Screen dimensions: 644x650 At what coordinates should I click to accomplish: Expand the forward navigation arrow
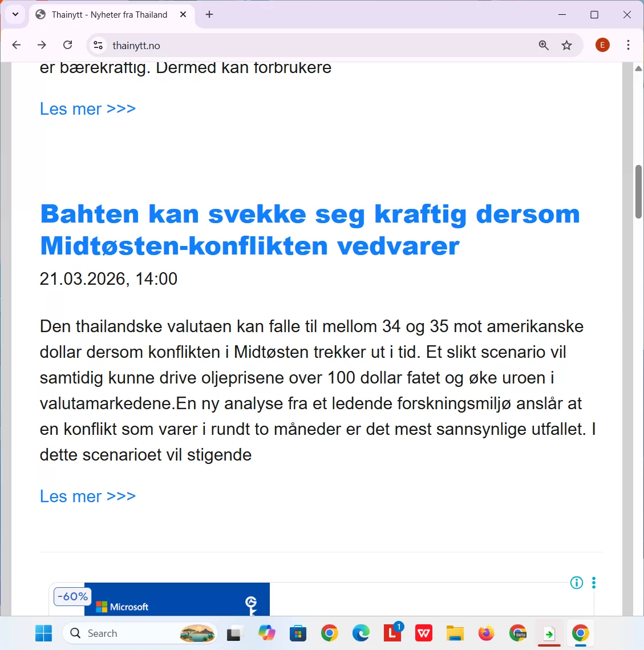(42, 45)
